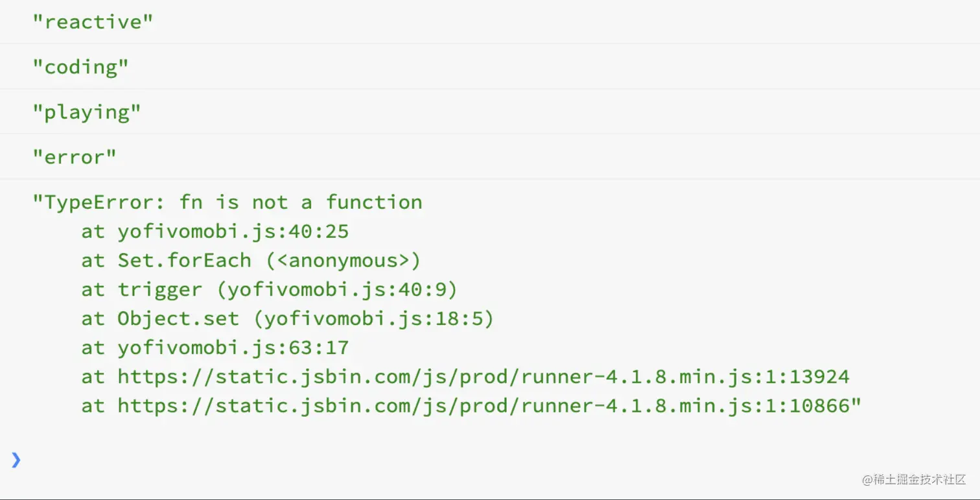The image size is (980, 500).
Task: Open the runner-4.1.8.min.js:1:10866 URL
Action: [484, 406]
